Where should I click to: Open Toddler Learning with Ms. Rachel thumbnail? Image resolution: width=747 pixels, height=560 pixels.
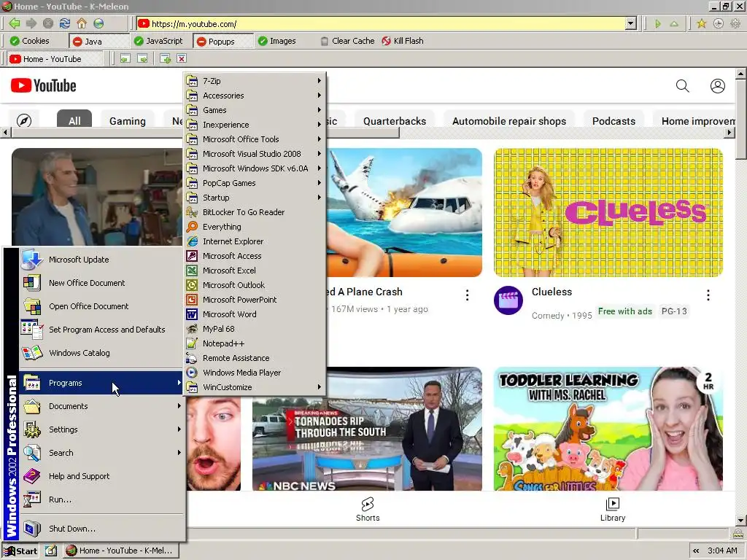(608, 429)
